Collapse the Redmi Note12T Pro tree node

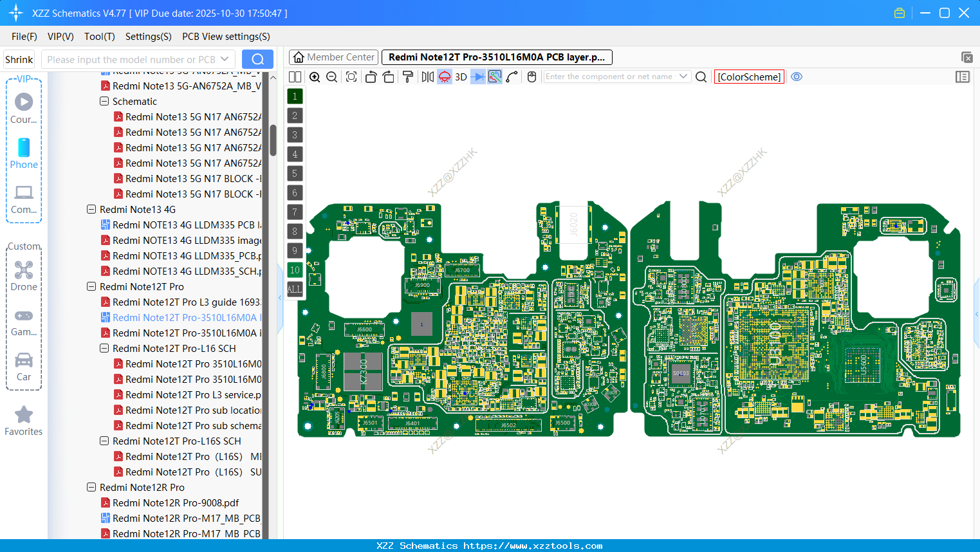pos(91,286)
